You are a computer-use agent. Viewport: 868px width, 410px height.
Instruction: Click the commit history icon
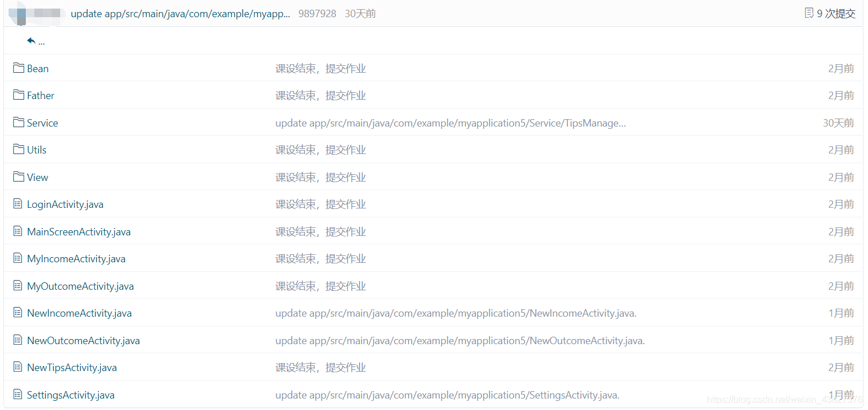(x=809, y=13)
